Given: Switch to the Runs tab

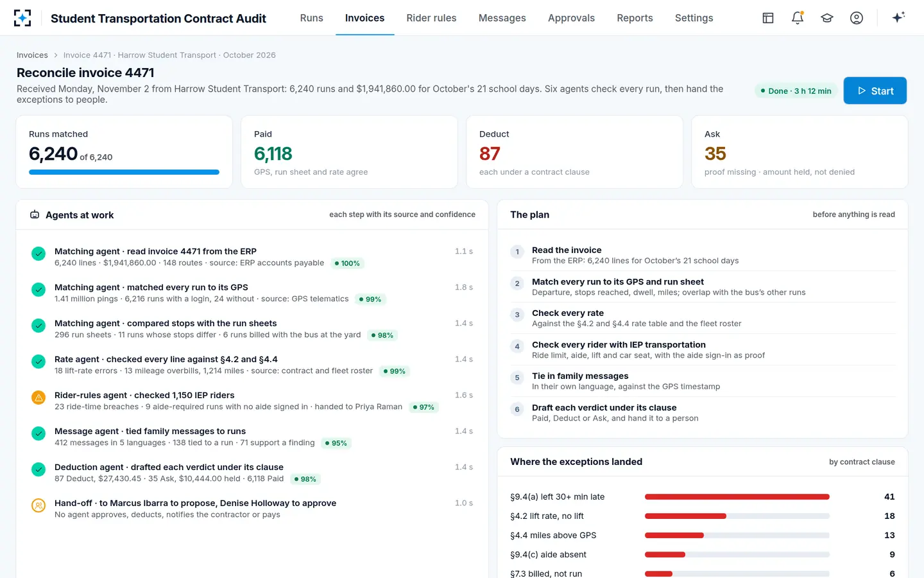Looking at the screenshot, I should pyautogui.click(x=311, y=18).
